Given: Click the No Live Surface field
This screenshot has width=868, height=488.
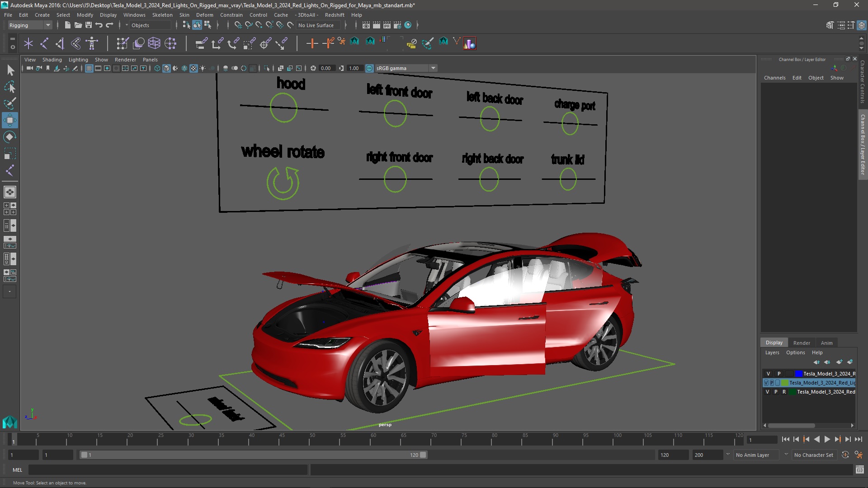Looking at the screenshot, I should 318,25.
